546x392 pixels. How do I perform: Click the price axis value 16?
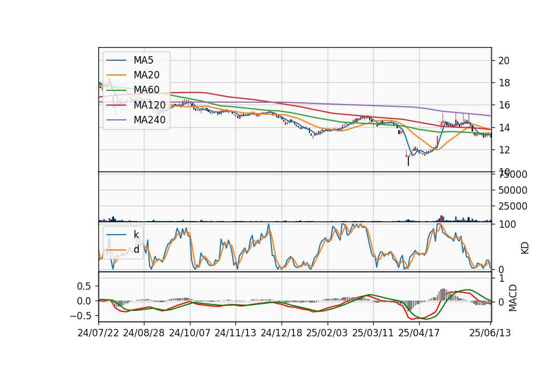pos(504,106)
